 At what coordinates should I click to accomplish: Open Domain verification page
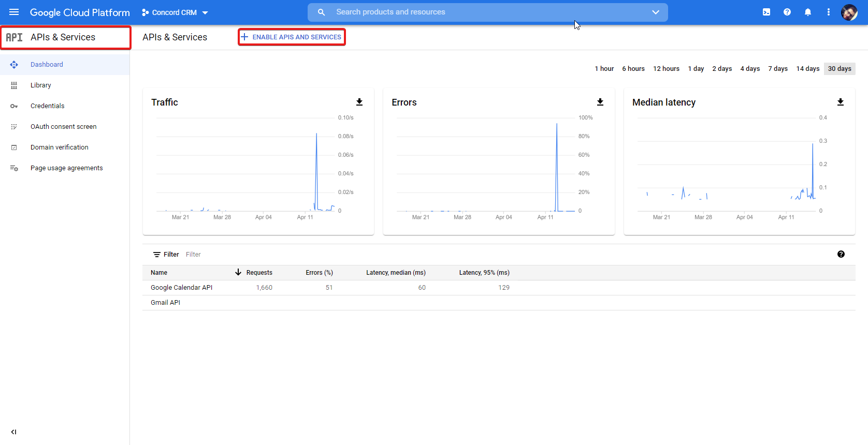click(65, 147)
